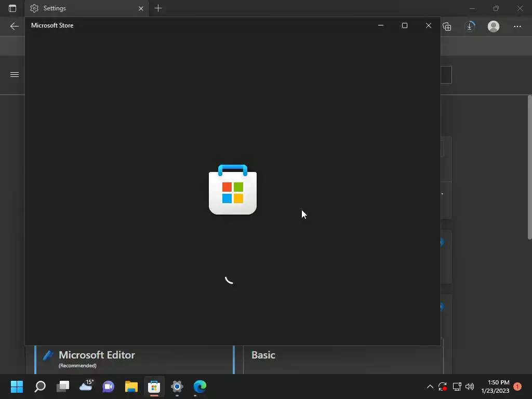Open Edge Downloads icon

click(x=470, y=26)
